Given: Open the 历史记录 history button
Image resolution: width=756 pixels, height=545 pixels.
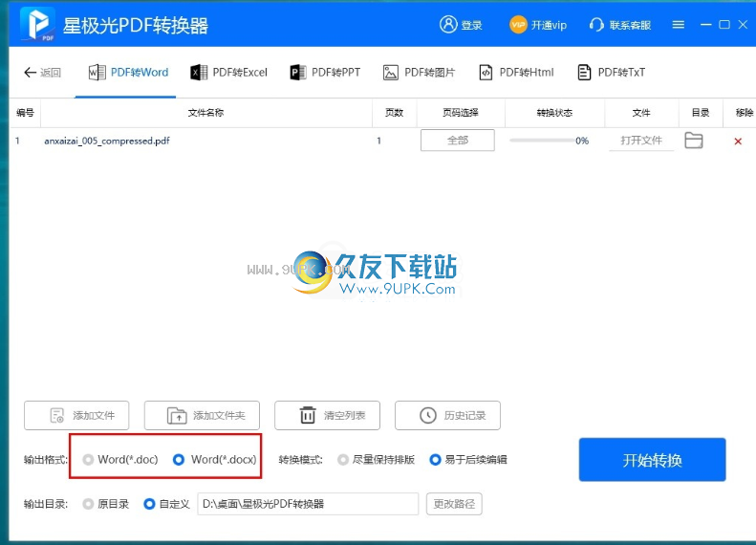Looking at the screenshot, I should pyautogui.click(x=448, y=415).
